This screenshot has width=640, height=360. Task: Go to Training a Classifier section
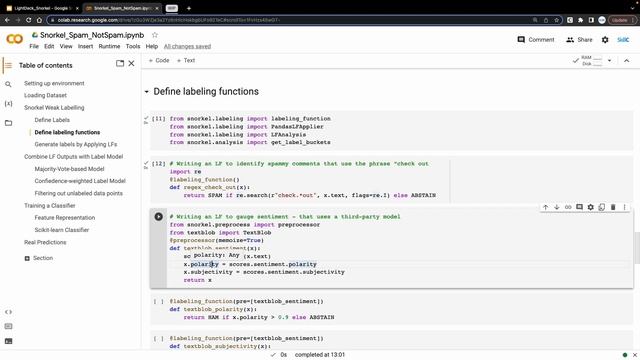coord(49,206)
